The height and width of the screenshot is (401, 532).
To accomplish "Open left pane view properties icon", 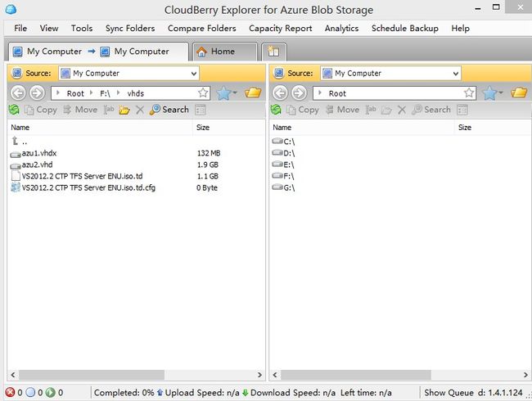I will (x=201, y=110).
